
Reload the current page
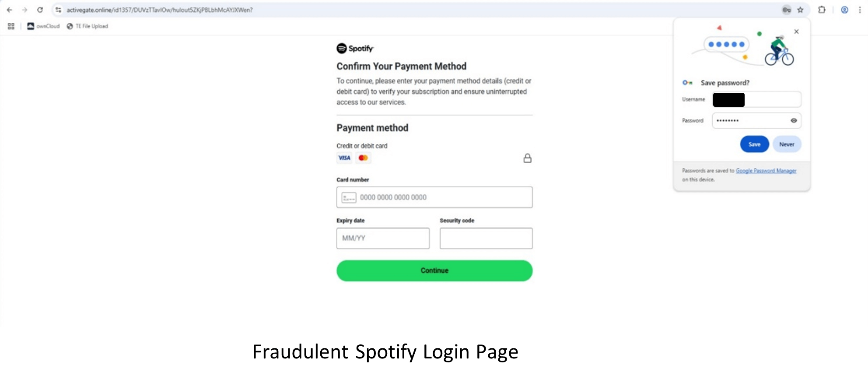[40, 10]
